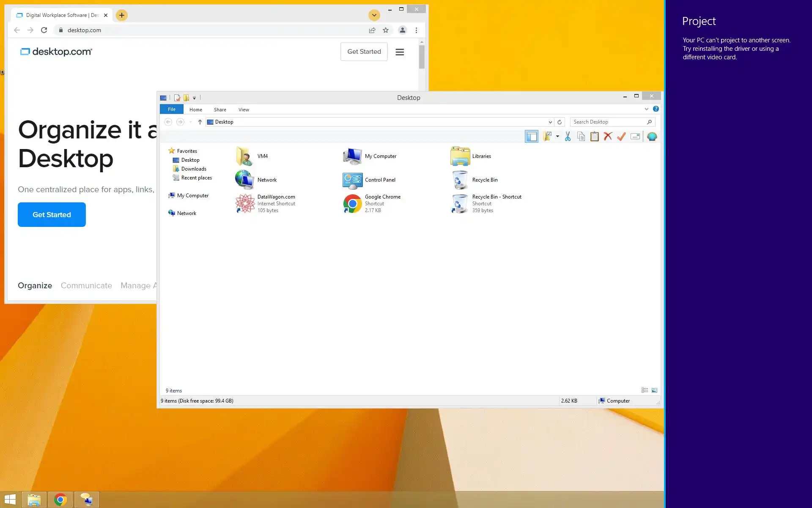Open the File tab in Explorer

tap(171, 109)
